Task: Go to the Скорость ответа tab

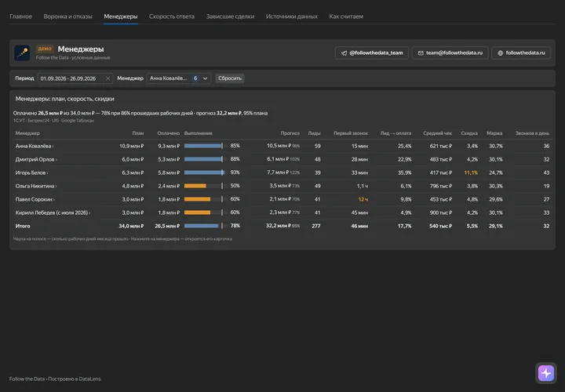Action: [x=172, y=16]
